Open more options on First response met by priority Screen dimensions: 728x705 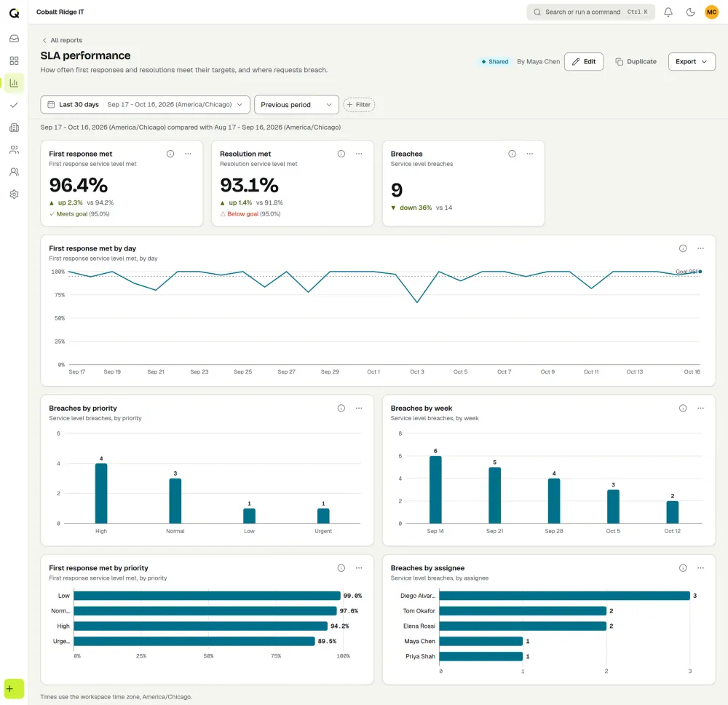pos(359,568)
